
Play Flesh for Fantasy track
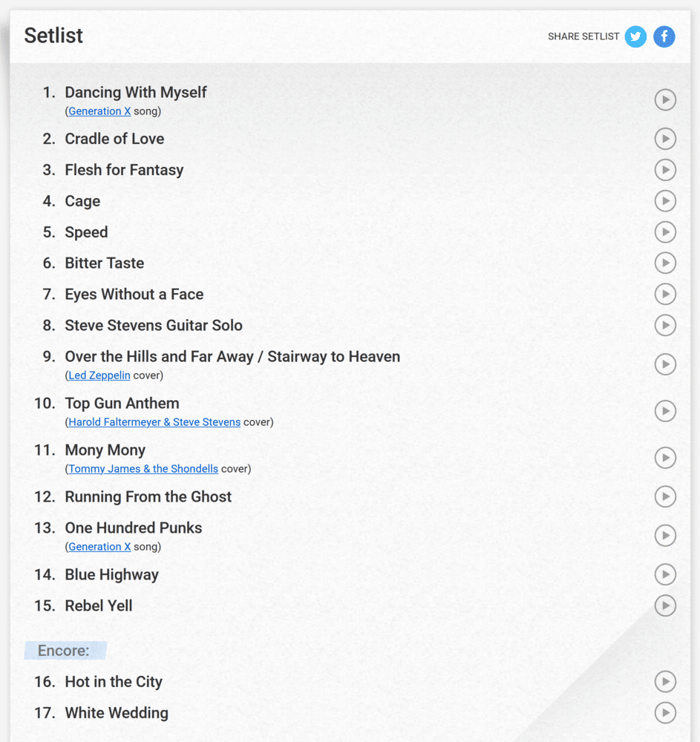(665, 170)
